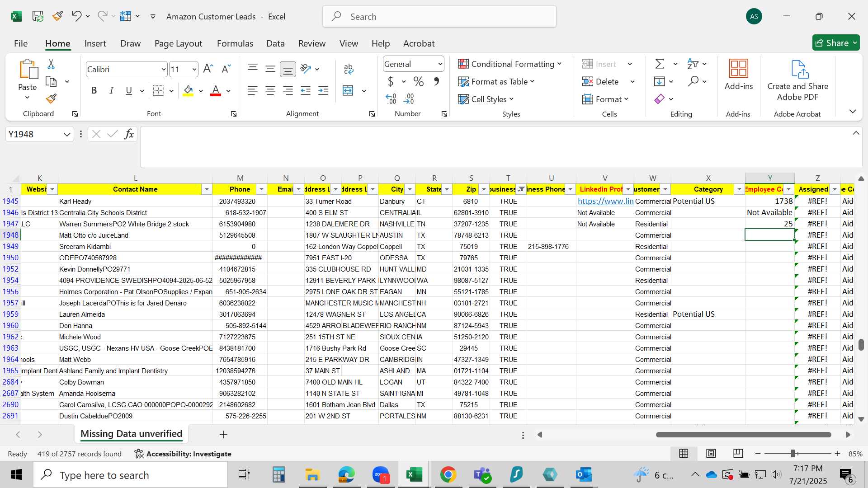This screenshot has height=488, width=868.
Task: Click the Save icon in quick access toolbar
Action: (x=38, y=16)
